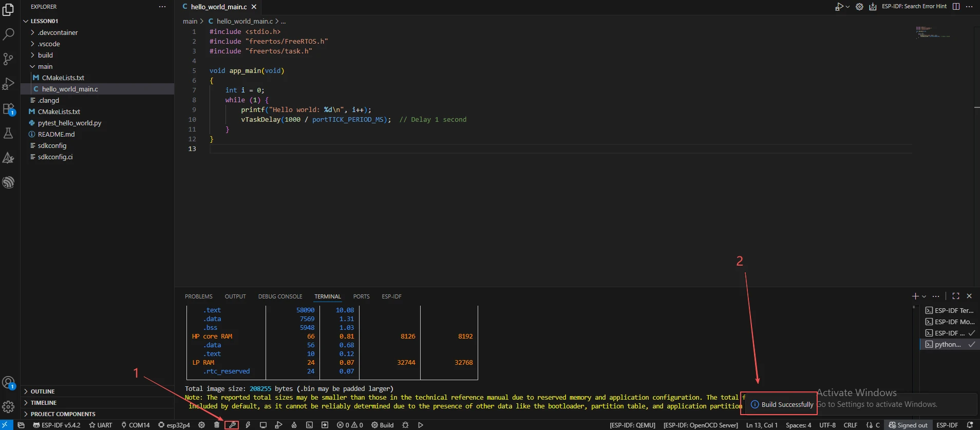Expand the .devcontainer folder

[98, 32]
